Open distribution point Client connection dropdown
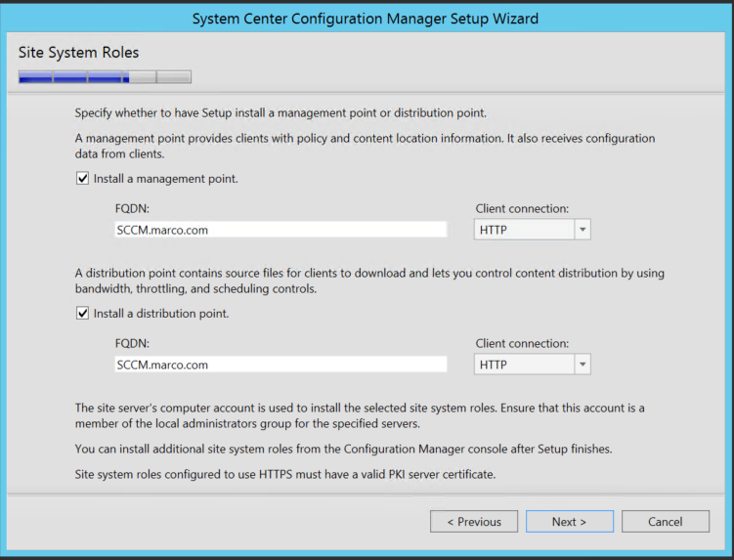The image size is (734, 560). [533, 365]
